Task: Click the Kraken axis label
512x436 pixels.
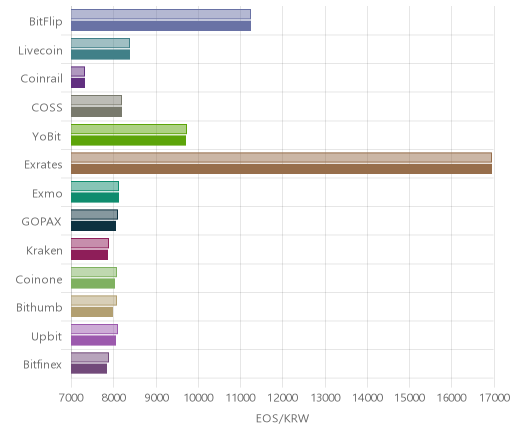Action: 44,250
